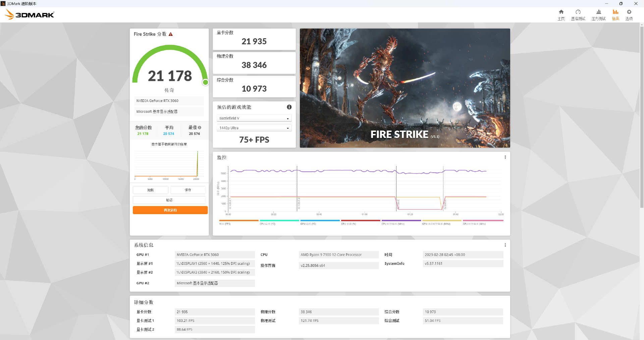Open the Battlefield V game dropdown
Viewport: 644px width, 340px height.
point(254,118)
